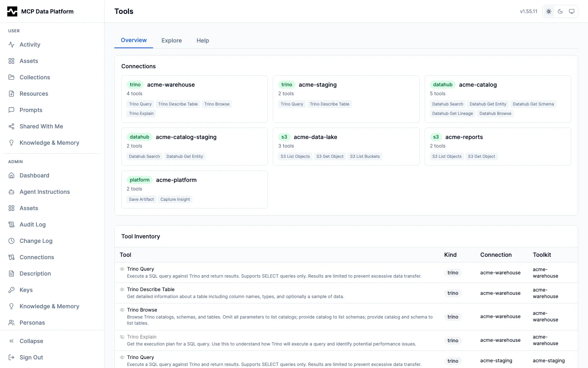
Task: Switch to dark theme using the moon icon
Action: click(560, 11)
